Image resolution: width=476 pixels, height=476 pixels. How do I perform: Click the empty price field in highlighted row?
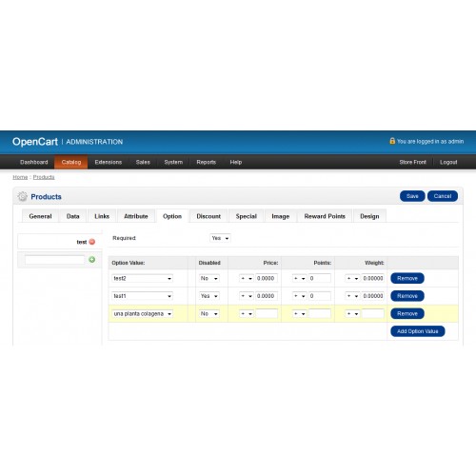click(267, 313)
